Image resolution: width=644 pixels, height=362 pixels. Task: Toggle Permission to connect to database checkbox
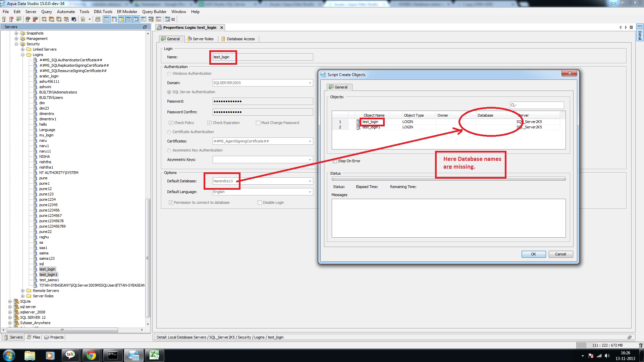tap(171, 203)
